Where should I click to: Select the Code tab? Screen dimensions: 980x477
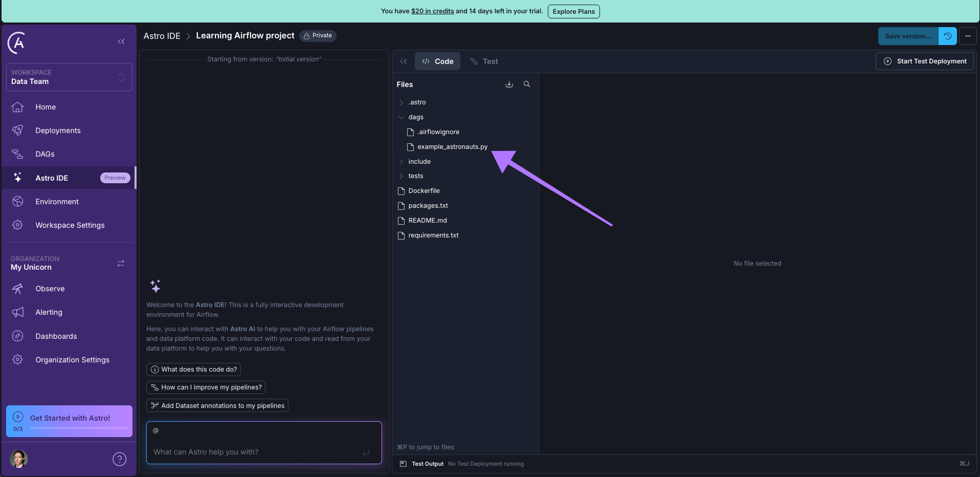[x=437, y=61]
